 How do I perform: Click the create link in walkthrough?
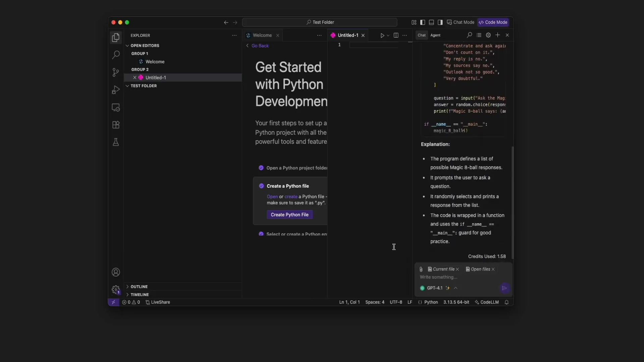(x=291, y=197)
